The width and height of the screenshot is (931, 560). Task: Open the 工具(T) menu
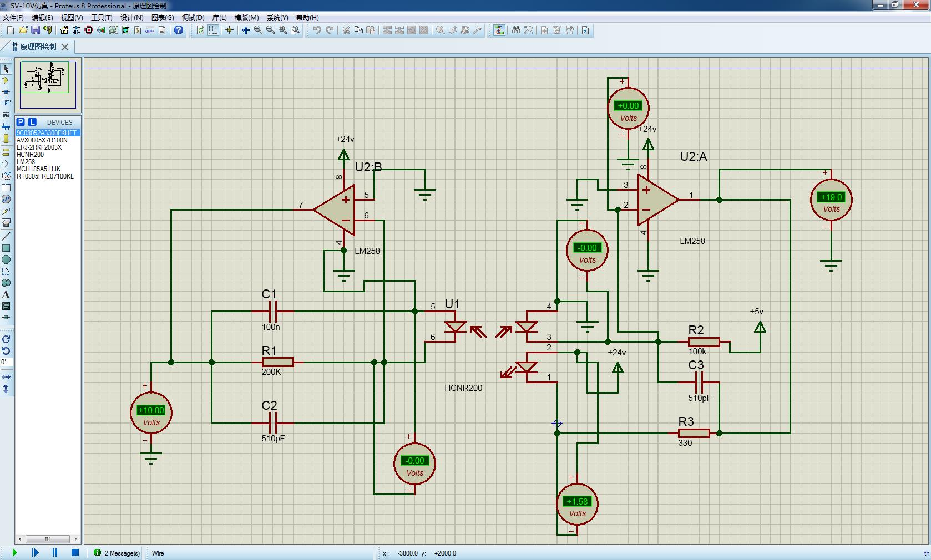pos(102,18)
